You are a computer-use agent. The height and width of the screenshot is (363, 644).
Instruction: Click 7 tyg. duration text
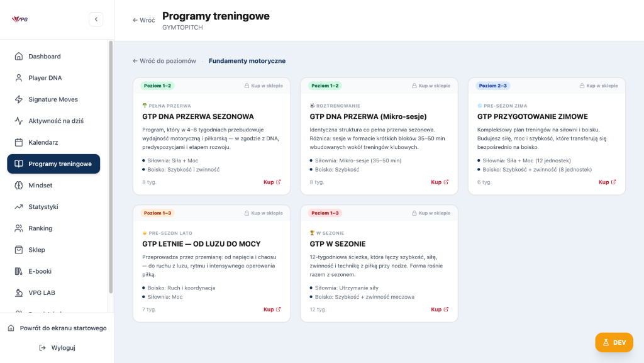[x=149, y=309]
